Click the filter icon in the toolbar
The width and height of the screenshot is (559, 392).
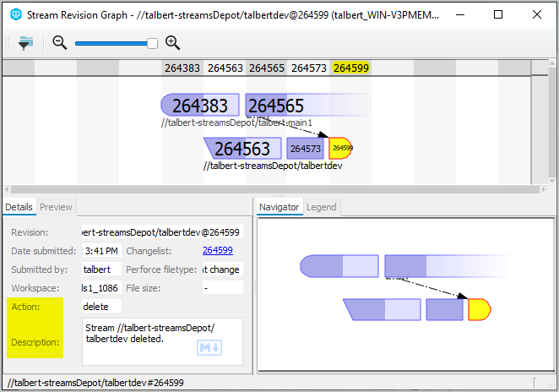tap(25, 43)
